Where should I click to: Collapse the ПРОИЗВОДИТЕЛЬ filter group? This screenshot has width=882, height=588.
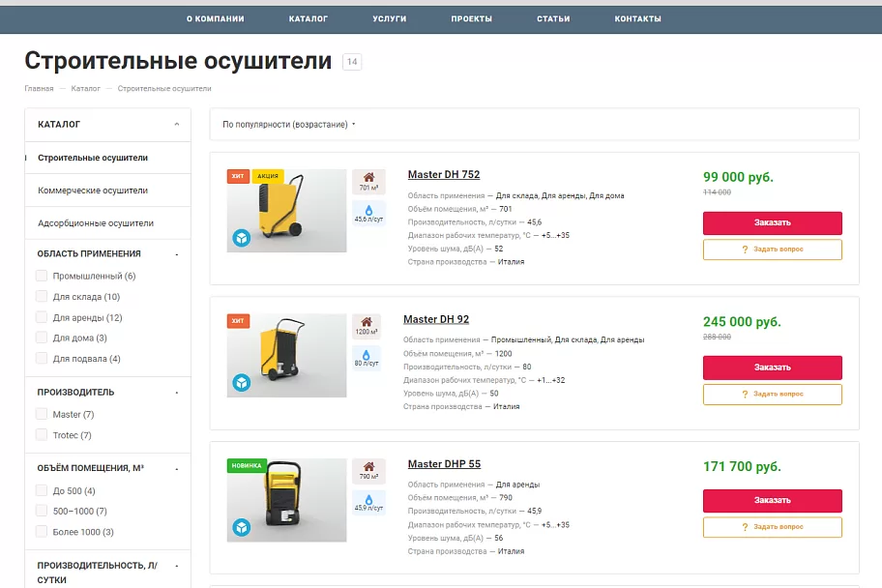pos(177,393)
